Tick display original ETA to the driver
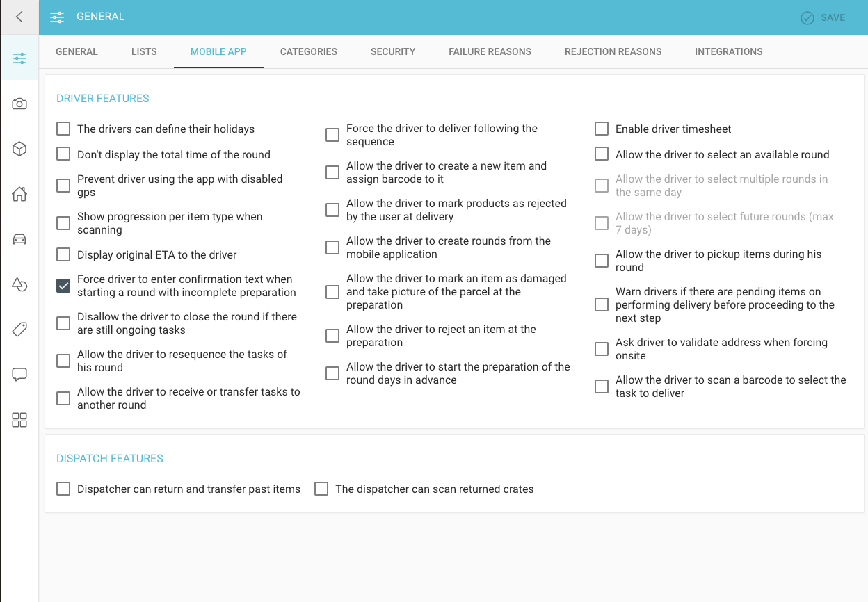 [x=63, y=254]
